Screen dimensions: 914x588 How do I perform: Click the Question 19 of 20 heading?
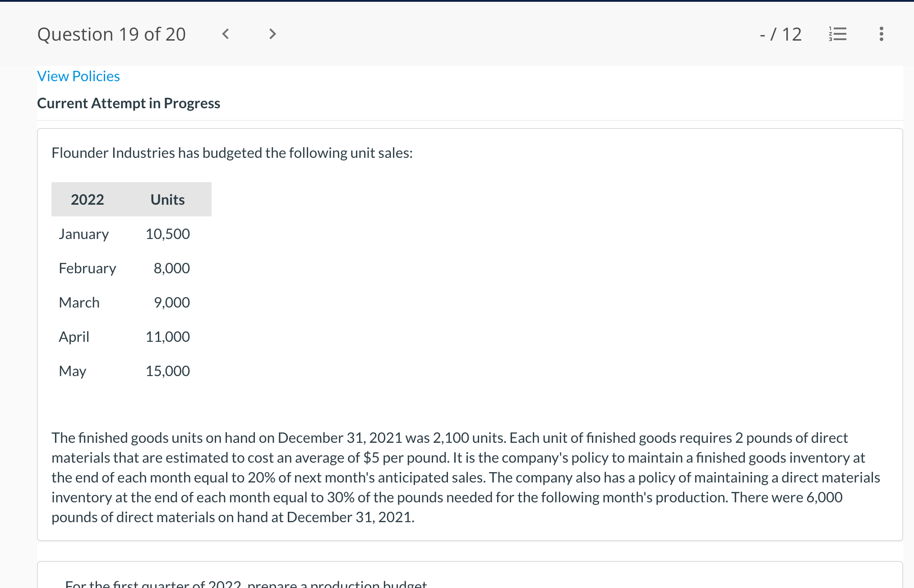click(x=111, y=34)
